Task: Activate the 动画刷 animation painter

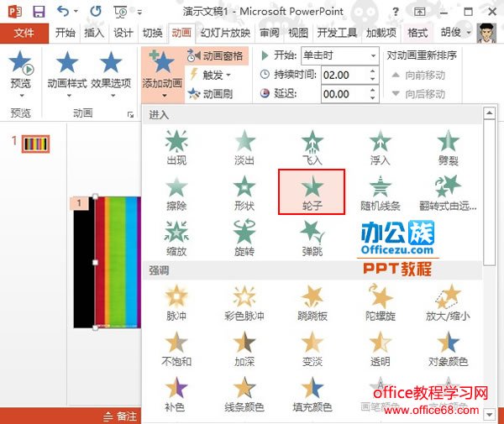Action: pyautogui.click(x=211, y=94)
